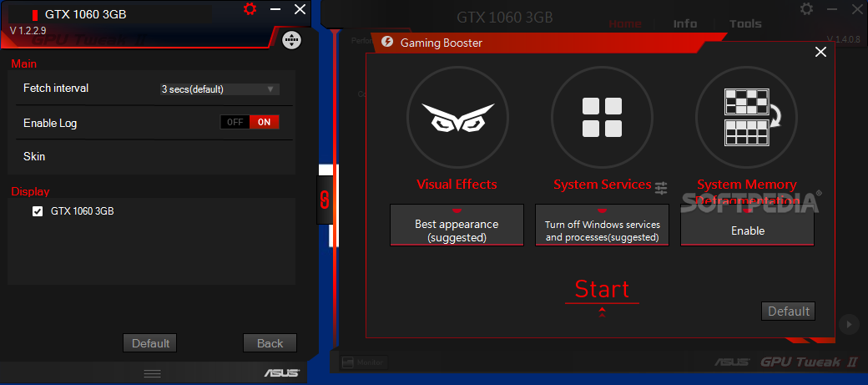Open System Services slider settings icon
Viewport: 868px width, 385px height.
click(661, 188)
